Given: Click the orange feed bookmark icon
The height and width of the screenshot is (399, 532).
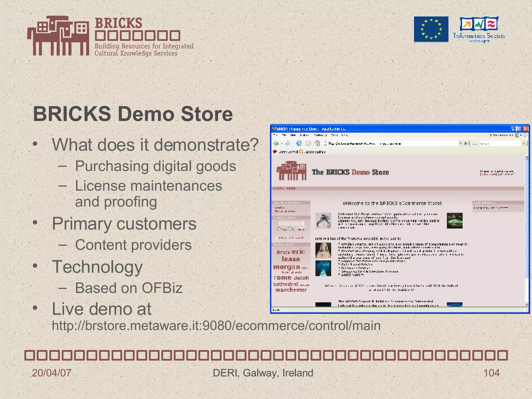Looking at the screenshot, I should pyautogui.click(x=301, y=152).
